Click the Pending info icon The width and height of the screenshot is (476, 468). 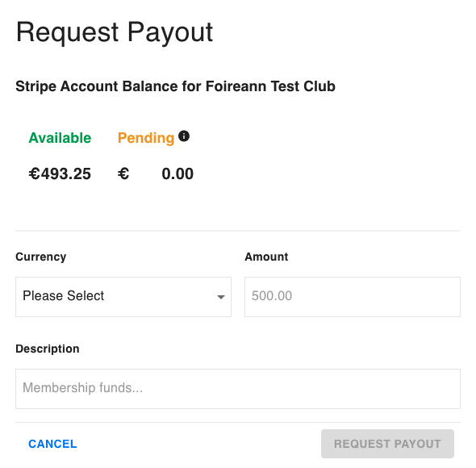pos(184,136)
